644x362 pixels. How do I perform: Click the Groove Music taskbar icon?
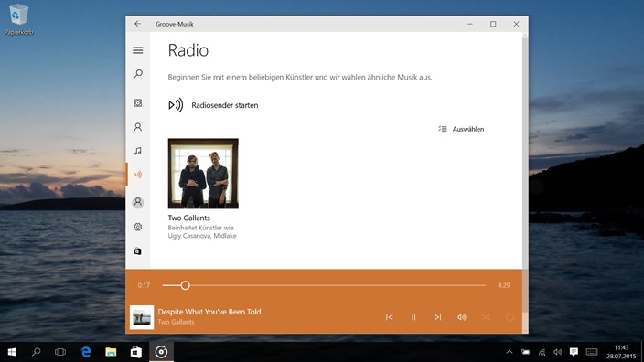(x=161, y=352)
